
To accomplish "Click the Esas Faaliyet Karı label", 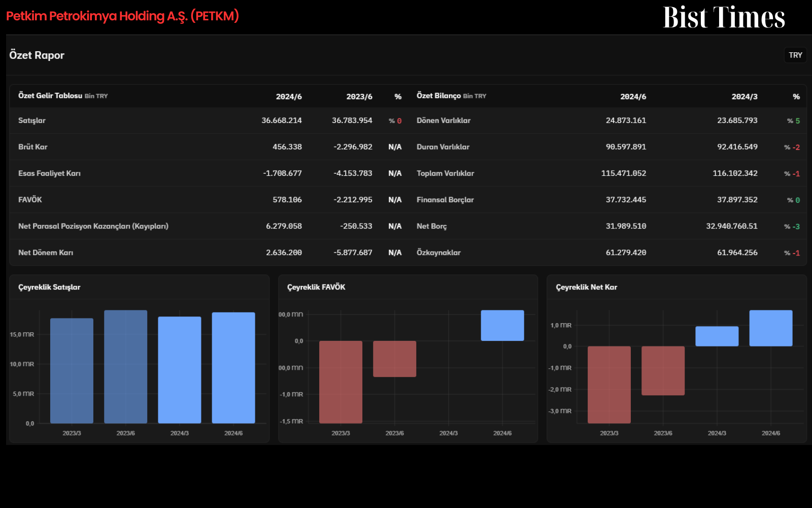I will 49,173.
